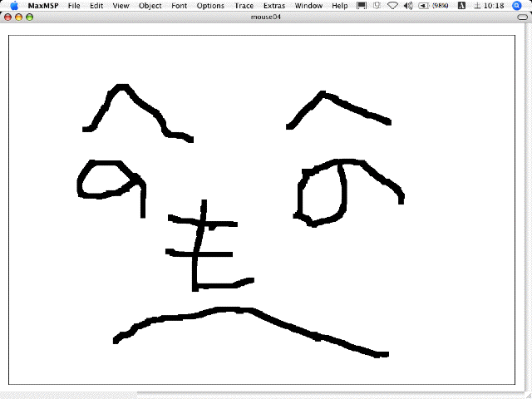Open the Window menu
532x399 pixels.
click(x=308, y=6)
